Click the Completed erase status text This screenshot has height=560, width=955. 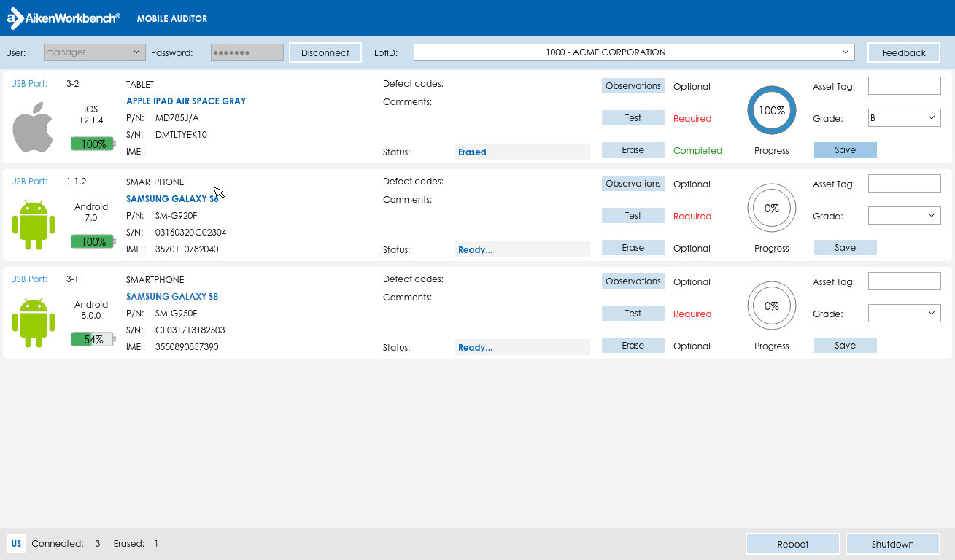(x=697, y=151)
